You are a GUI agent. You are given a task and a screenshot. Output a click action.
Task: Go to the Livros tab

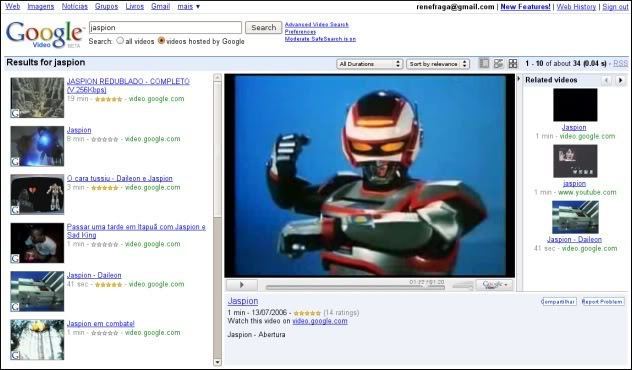point(135,6)
